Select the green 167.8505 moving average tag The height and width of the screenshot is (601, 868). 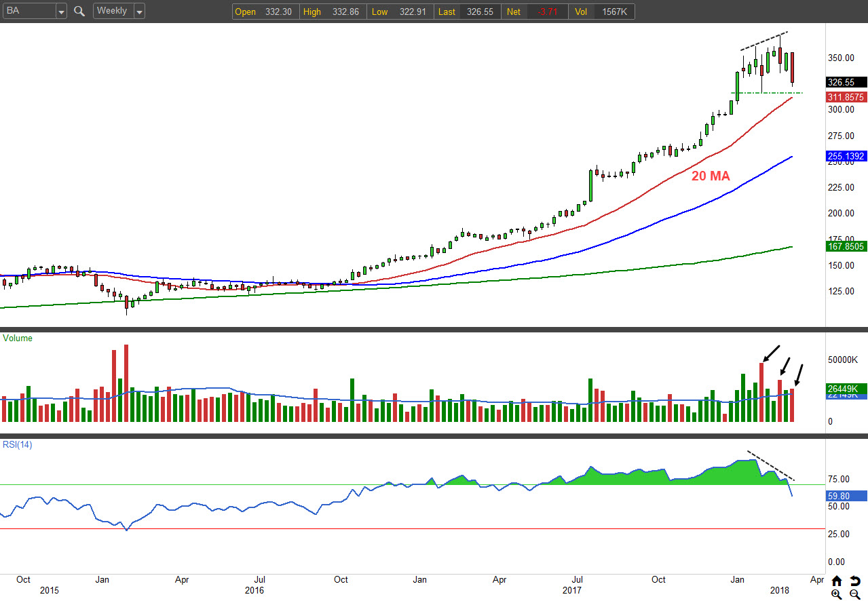pos(846,246)
